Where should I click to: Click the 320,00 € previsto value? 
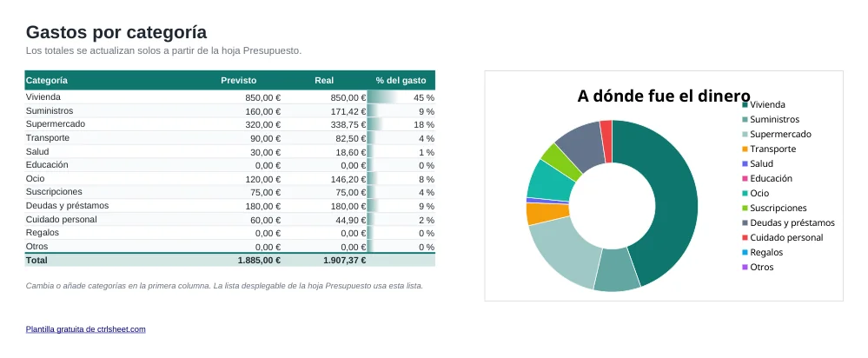coord(263,124)
